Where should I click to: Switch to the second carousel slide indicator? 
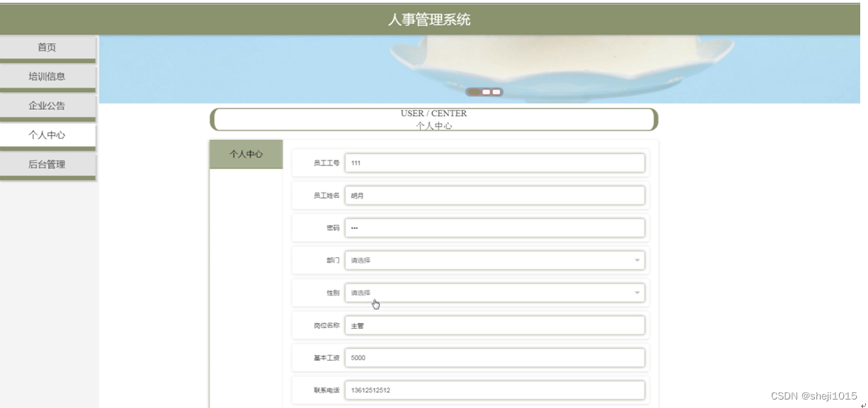tap(486, 92)
